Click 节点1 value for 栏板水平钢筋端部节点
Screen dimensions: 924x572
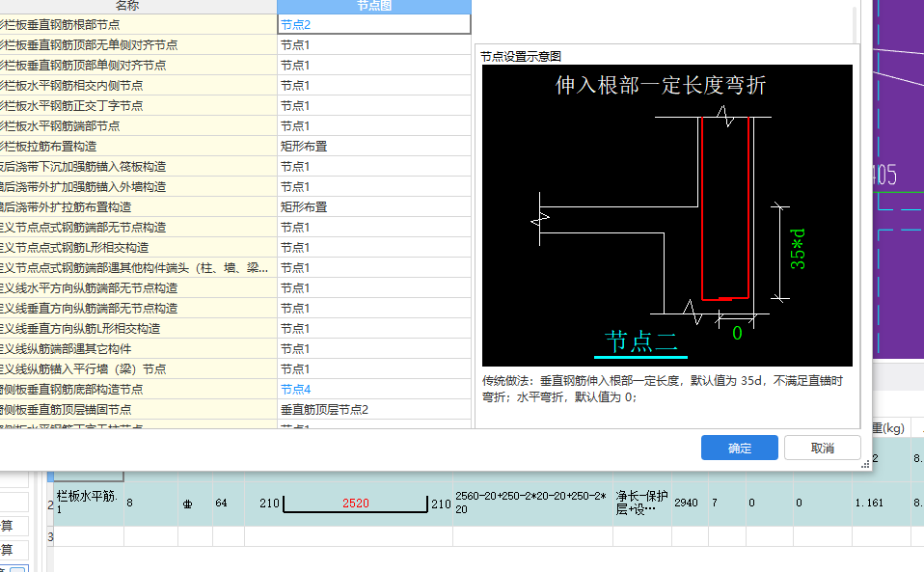(x=373, y=126)
